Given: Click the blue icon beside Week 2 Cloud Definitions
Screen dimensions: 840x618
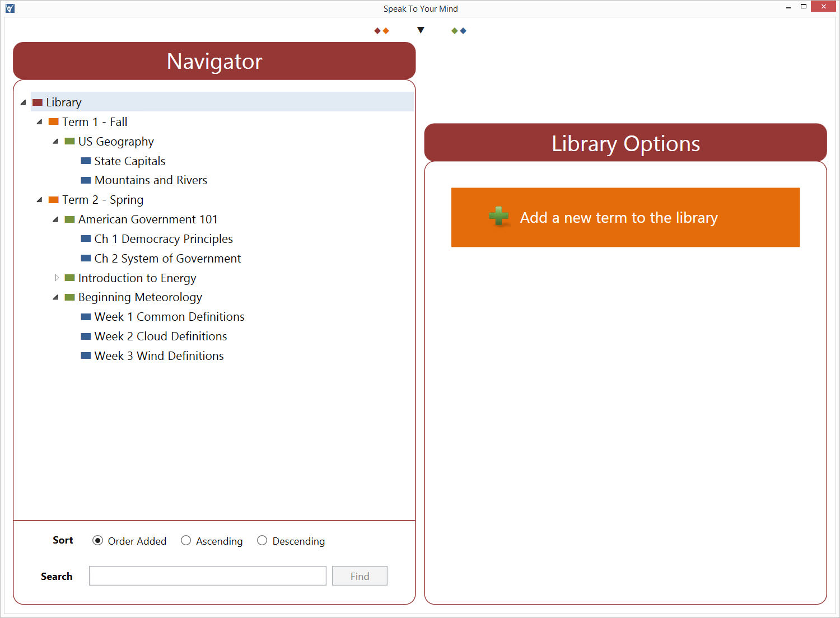Looking at the screenshot, I should click(x=86, y=336).
